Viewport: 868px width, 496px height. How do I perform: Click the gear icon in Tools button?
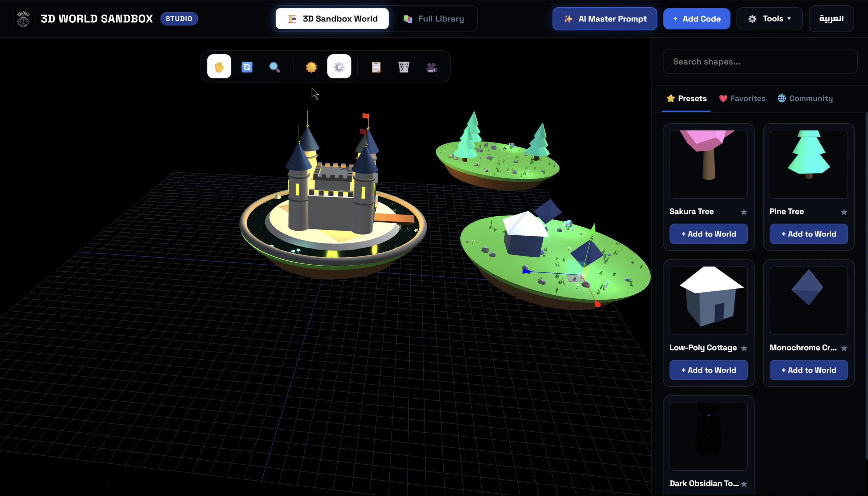click(752, 19)
